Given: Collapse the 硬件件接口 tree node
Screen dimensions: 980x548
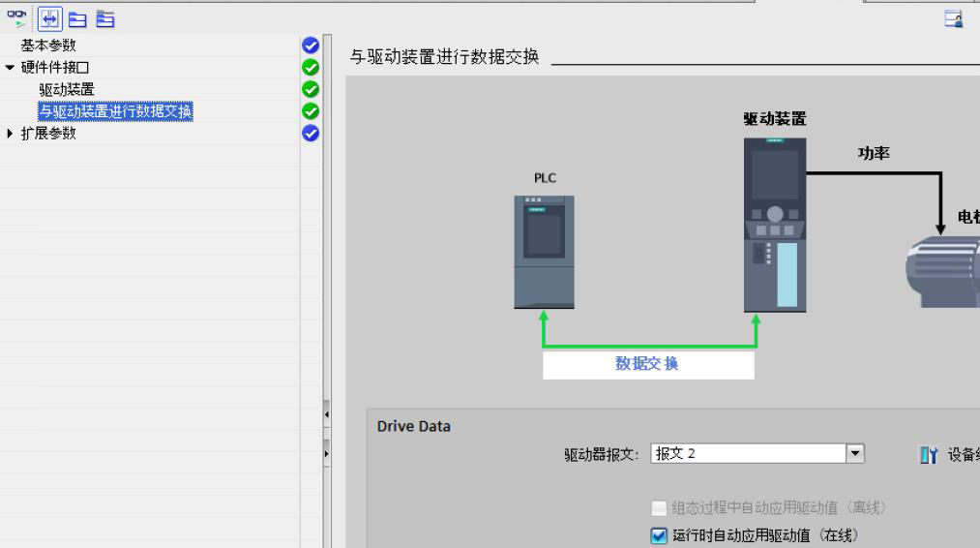Looking at the screenshot, I should coord(10,67).
